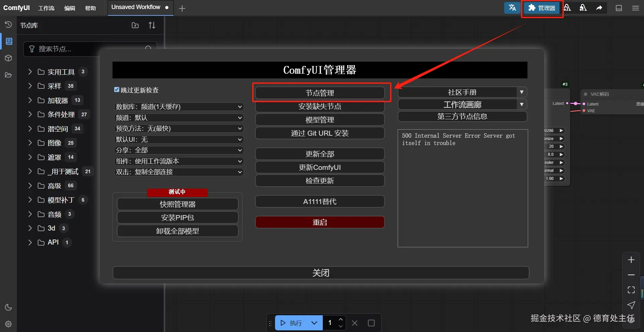Image resolution: width=644 pixels, height=332 pixels.
Task: Open 第三方节点信息
Action: pos(462,116)
